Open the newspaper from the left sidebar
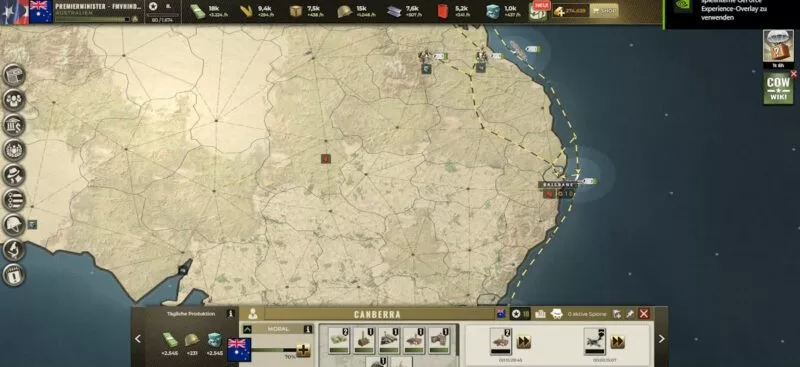Image resolution: width=800 pixels, height=367 pixels. [14, 75]
